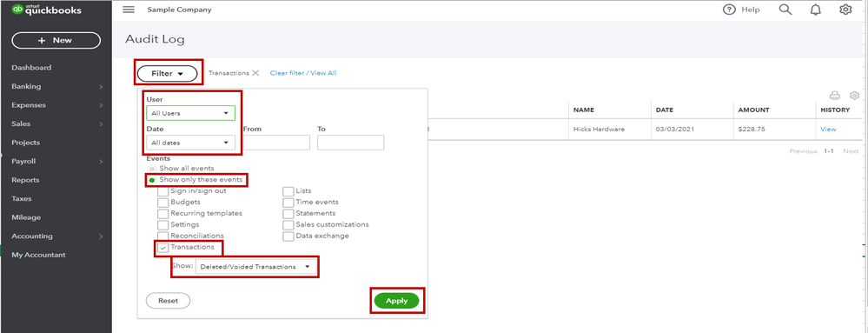Screen dimensions: 868x333
Task: Open the All dates dropdown
Action: [x=190, y=143]
